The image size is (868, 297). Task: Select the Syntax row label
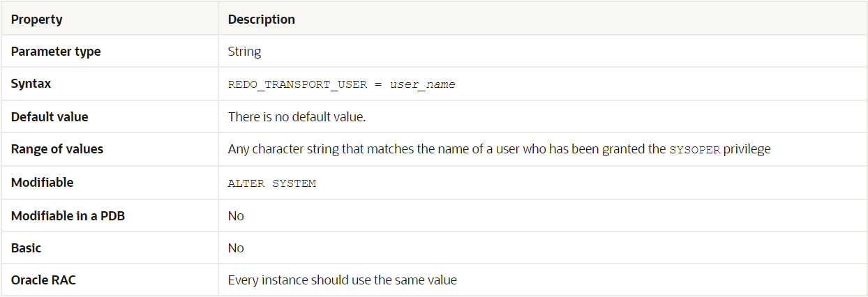click(x=31, y=84)
